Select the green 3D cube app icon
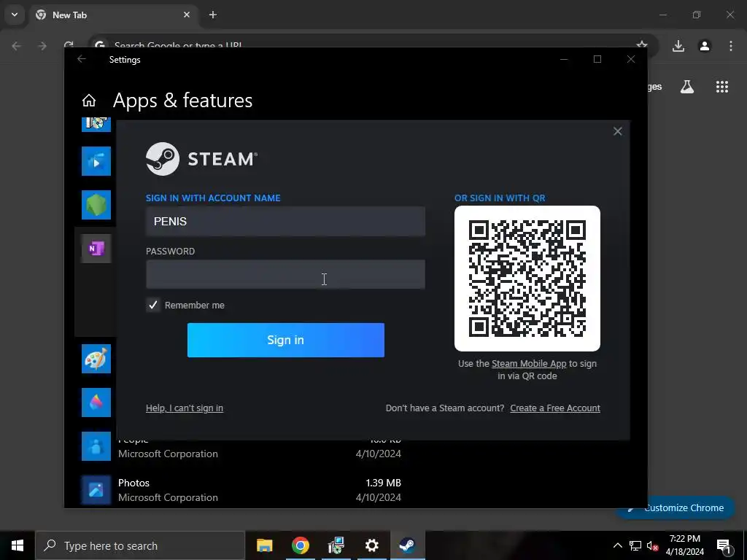 click(96, 205)
